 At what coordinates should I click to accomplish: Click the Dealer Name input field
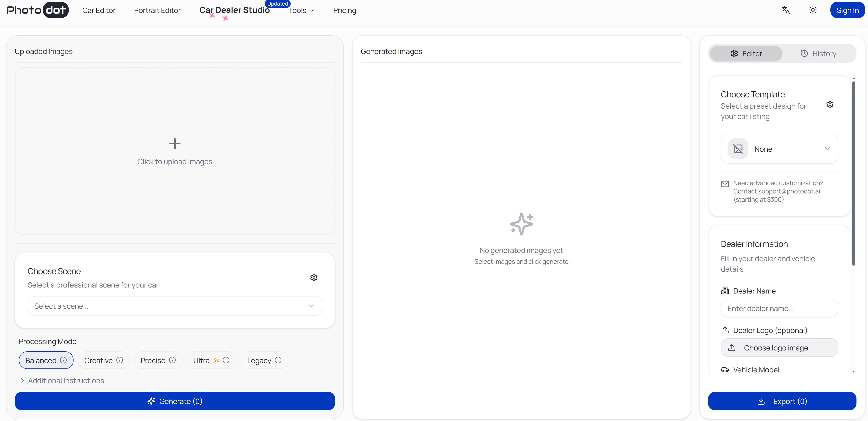[779, 308]
